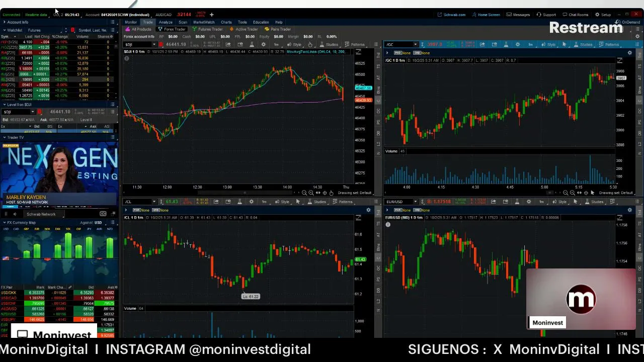Open Studies on the EUR/USD chart
The image size is (644, 362).
[594, 202]
